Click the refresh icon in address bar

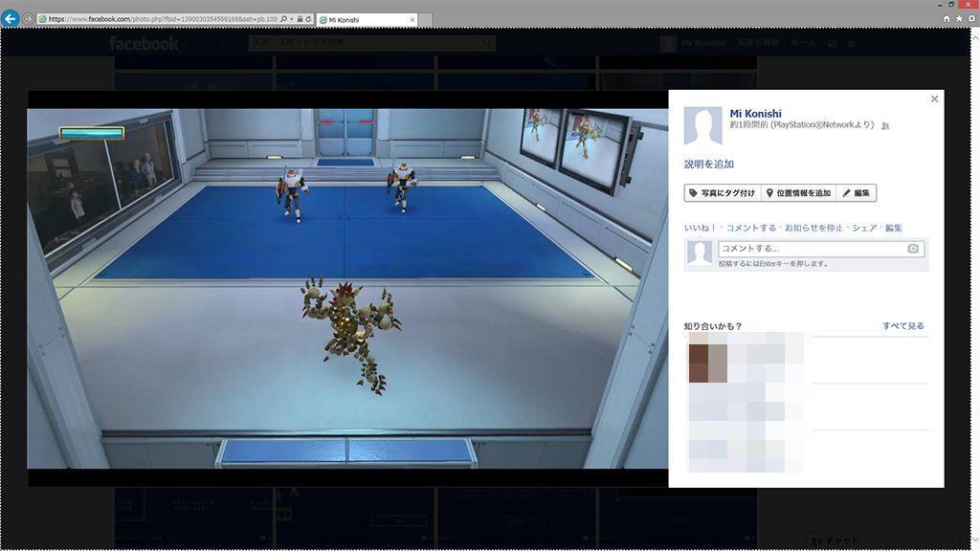coord(307,19)
